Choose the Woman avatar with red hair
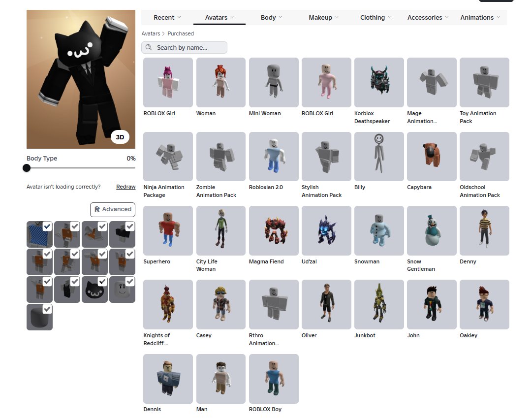Image resolution: width=532 pixels, height=420 pixels. tap(221, 83)
